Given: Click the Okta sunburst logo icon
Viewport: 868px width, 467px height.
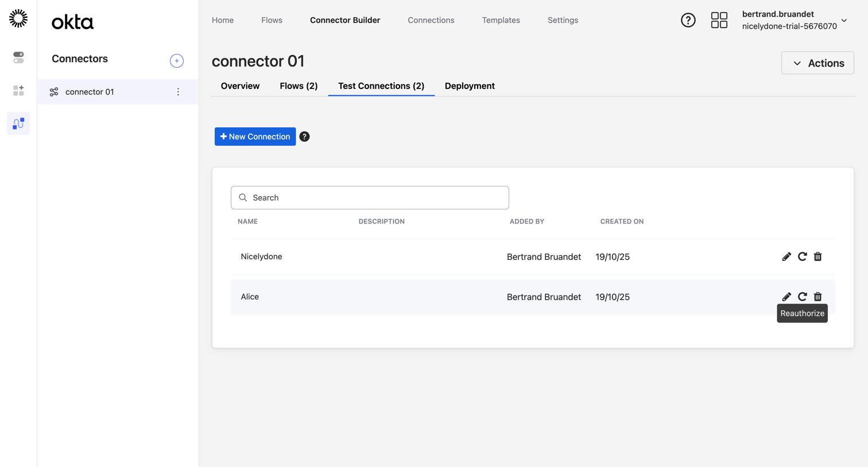Looking at the screenshot, I should click(x=18, y=18).
